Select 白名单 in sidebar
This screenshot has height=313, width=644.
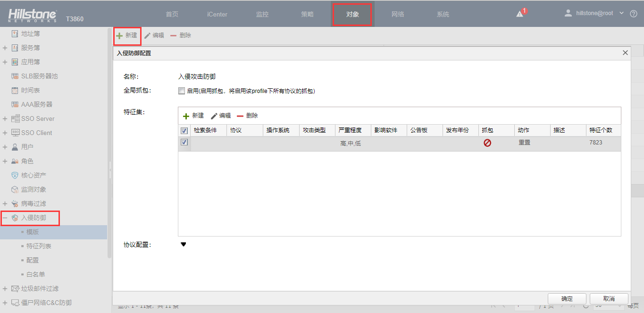tap(36, 274)
